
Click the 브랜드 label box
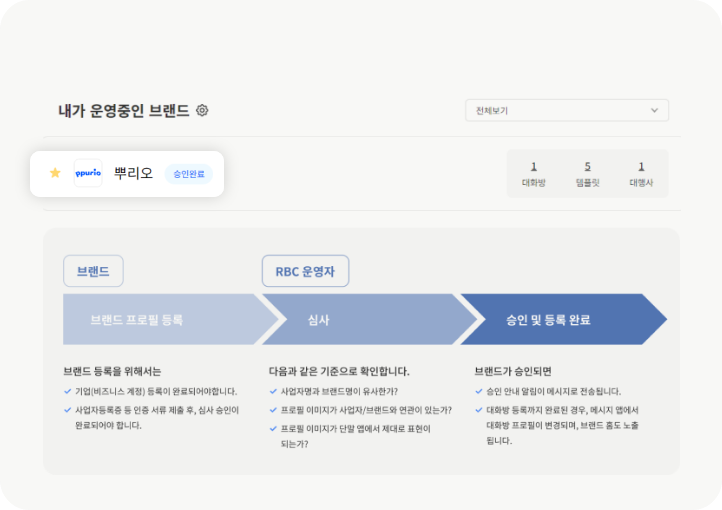click(93, 271)
